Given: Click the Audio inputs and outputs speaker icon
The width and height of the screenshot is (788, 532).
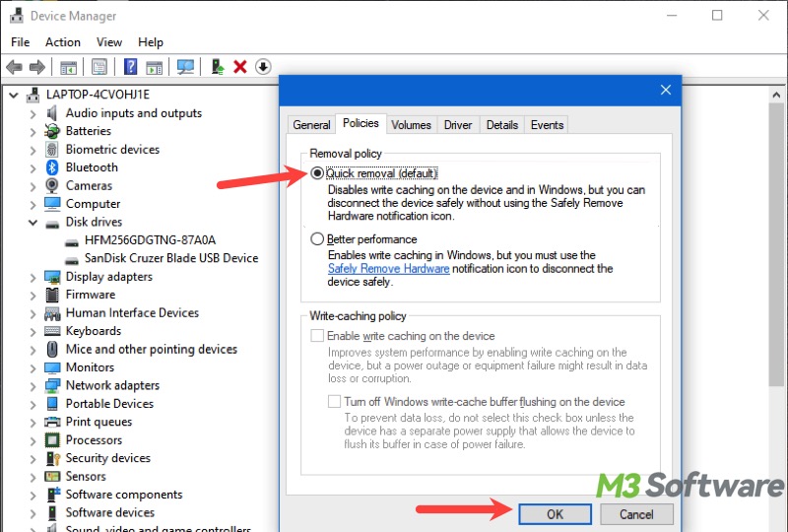Looking at the screenshot, I should pyautogui.click(x=52, y=112).
